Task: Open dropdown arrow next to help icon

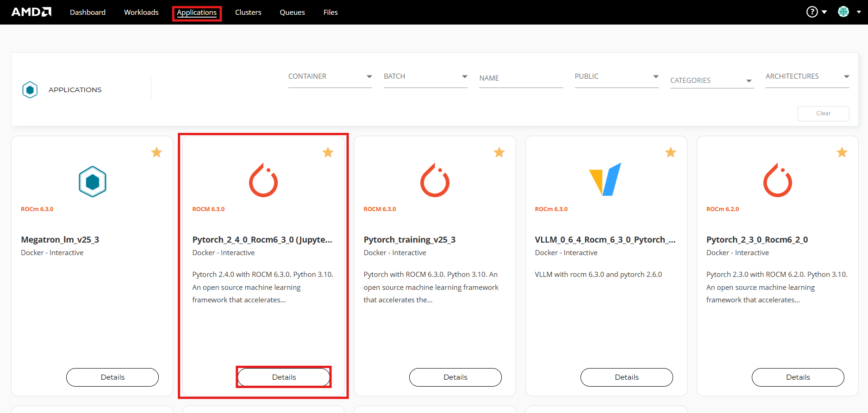Action: point(824,13)
